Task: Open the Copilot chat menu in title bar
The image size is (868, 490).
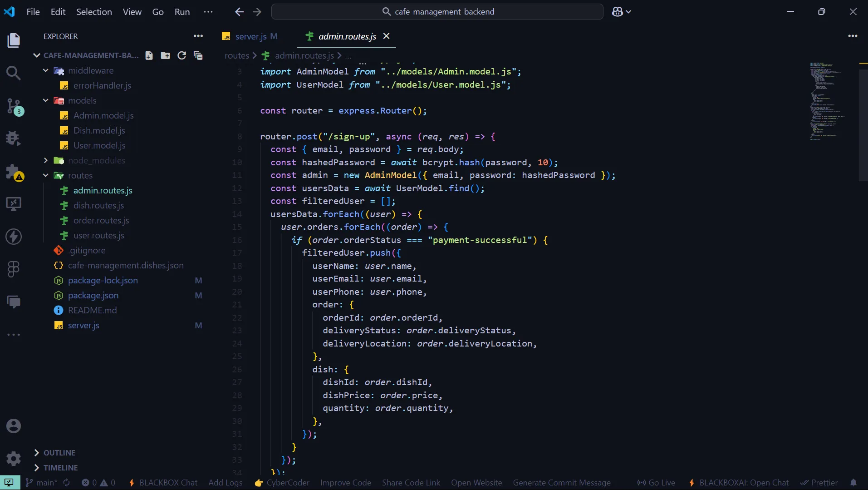Action: point(621,12)
